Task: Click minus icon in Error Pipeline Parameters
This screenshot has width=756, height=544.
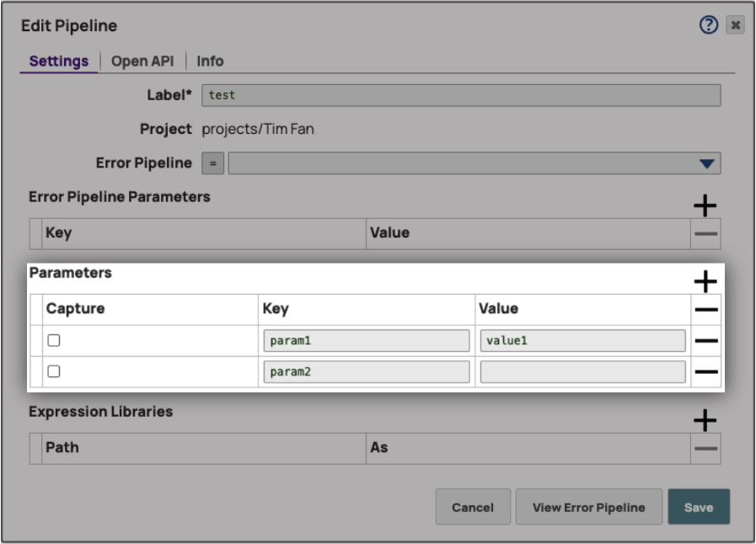Action: coord(705,234)
